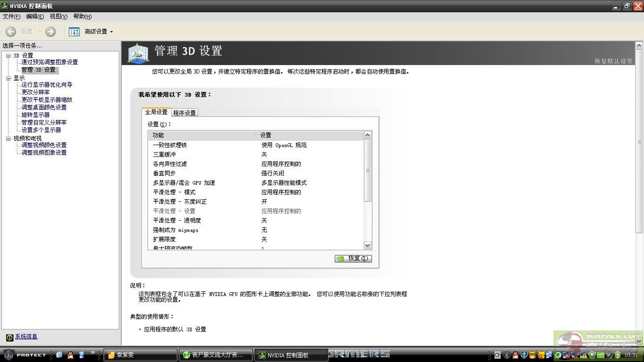
Task: Click the CH language indicator
Action: coord(497,355)
